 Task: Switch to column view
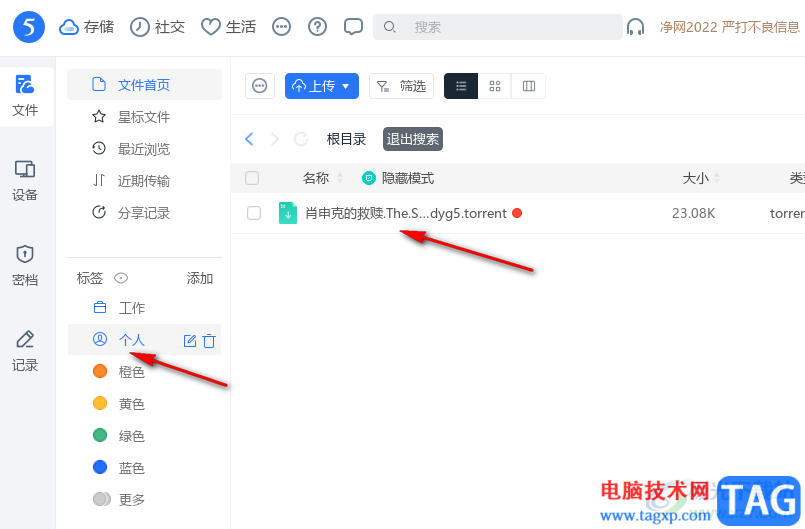coord(529,86)
